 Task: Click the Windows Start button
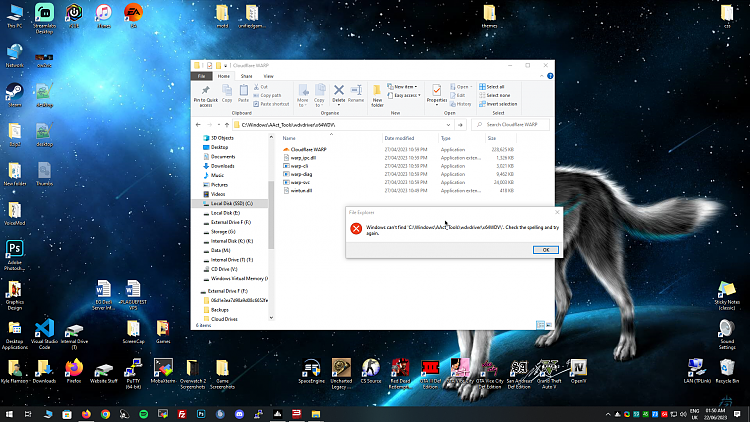click(x=9, y=413)
